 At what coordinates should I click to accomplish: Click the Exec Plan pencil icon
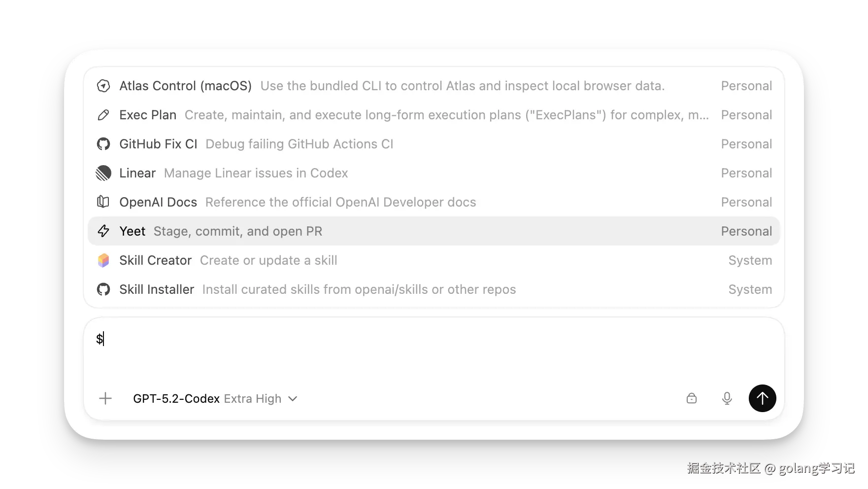click(103, 115)
